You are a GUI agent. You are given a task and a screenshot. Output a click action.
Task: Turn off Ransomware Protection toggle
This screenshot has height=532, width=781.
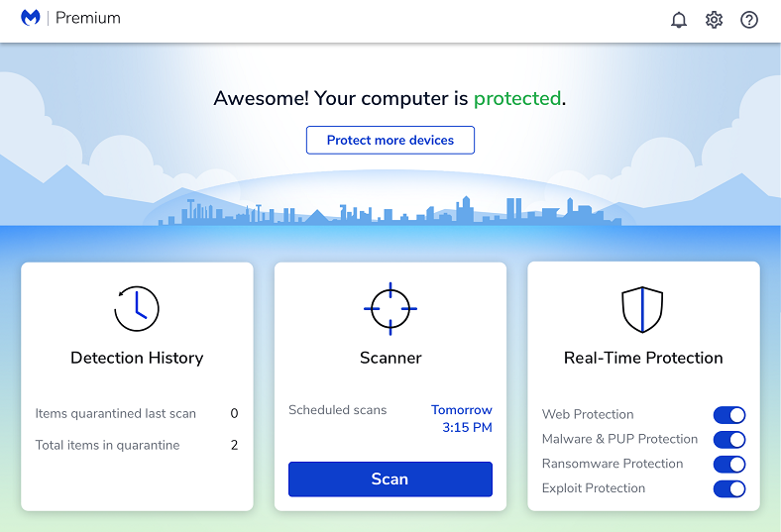point(728,464)
